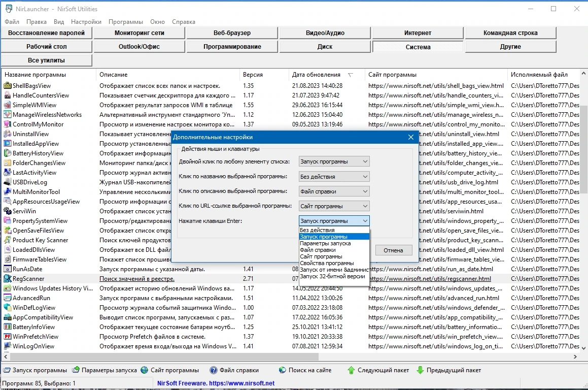Choose Запуск 32-битной версии in the list
This screenshot has height=390, width=588.
[334, 277]
